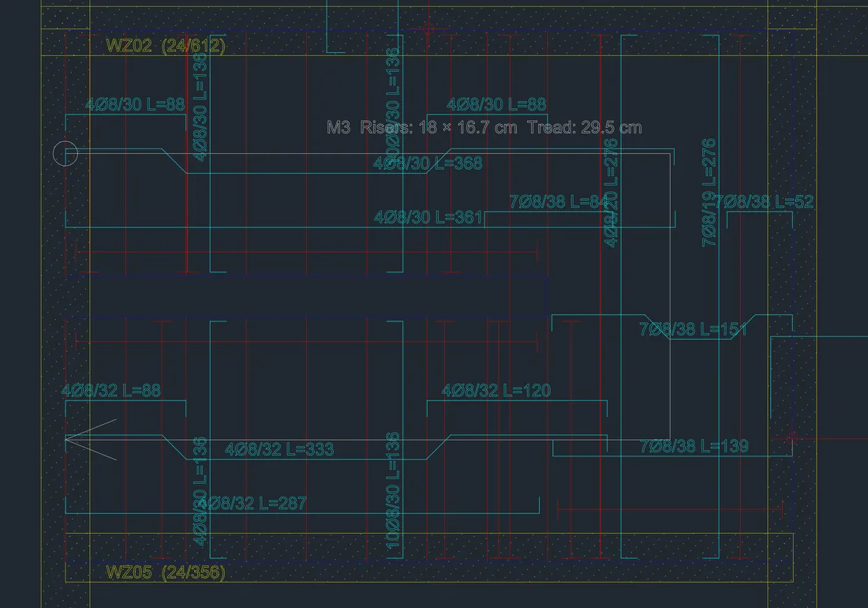Pick the 4Ø8/30 L=361 rebar label

pyautogui.click(x=428, y=217)
